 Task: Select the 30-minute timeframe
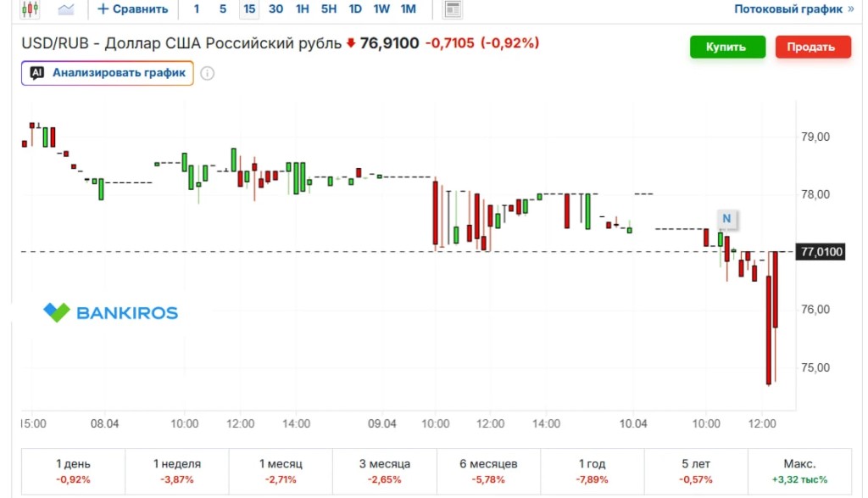[x=275, y=9]
